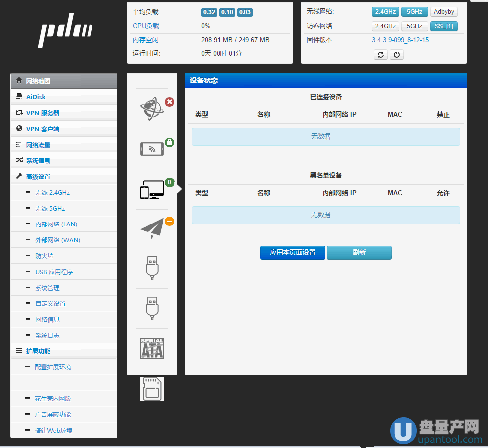Click the paper plane icon
This screenshot has width=488, height=448.
coord(152,228)
